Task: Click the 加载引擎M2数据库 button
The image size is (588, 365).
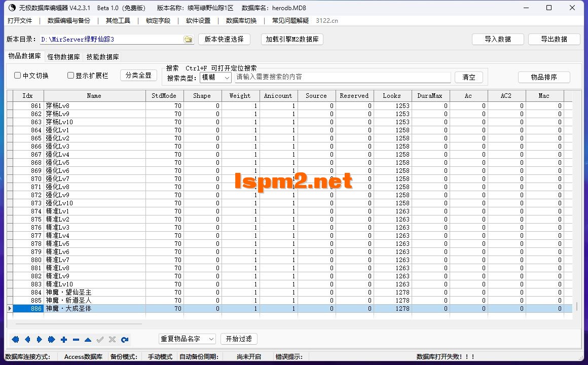Action: tap(292, 39)
